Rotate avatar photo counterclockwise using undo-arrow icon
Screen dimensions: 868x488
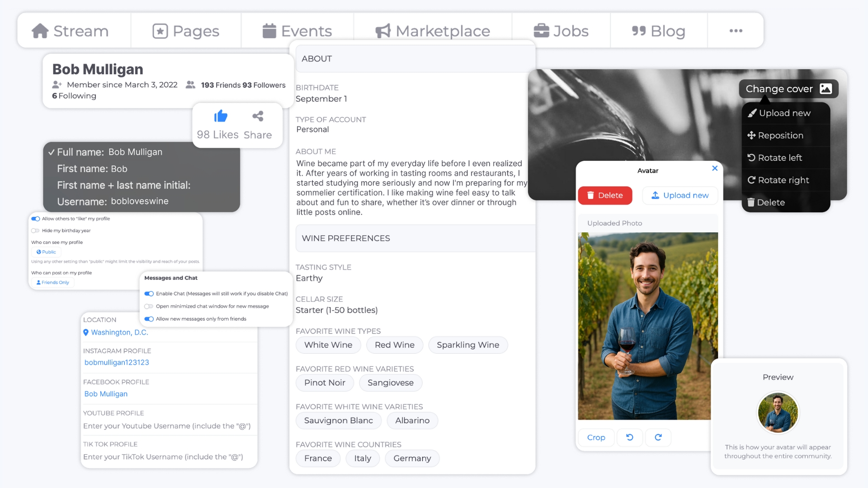(629, 437)
